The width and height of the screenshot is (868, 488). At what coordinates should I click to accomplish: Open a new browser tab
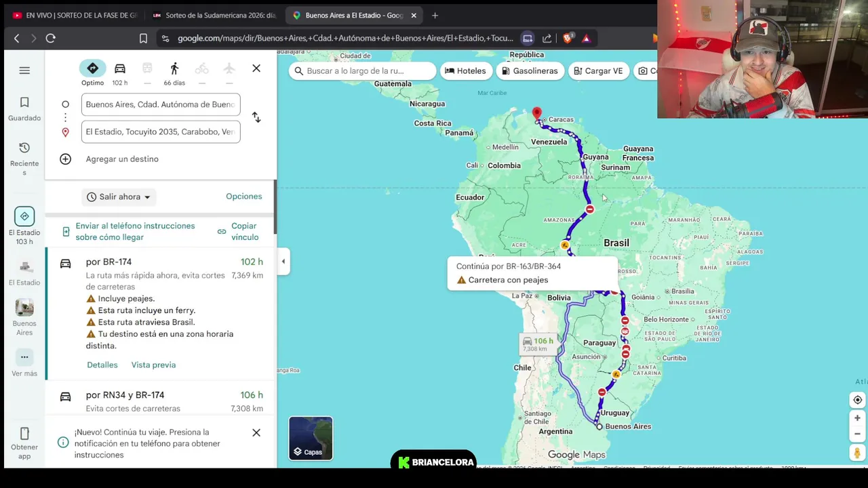coord(435,15)
